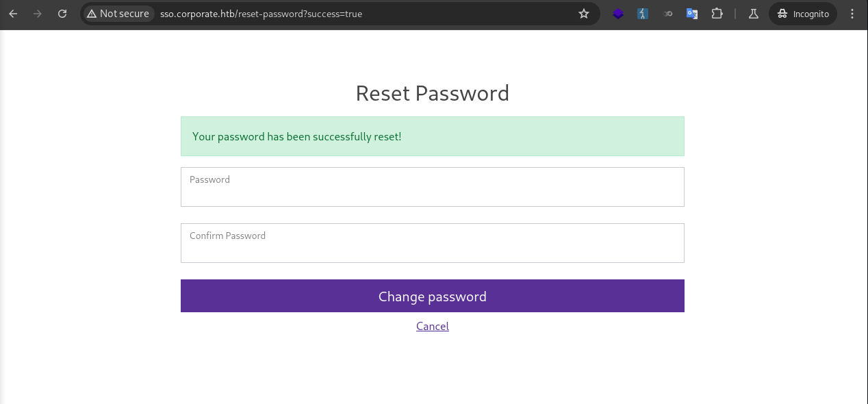Open the Extensions puzzle-piece menu

717,14
